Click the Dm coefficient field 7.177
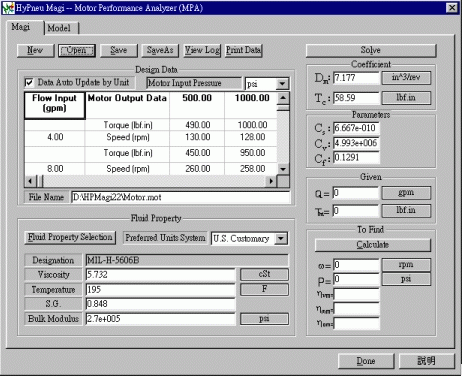462x376 pixels. [356, 78]
